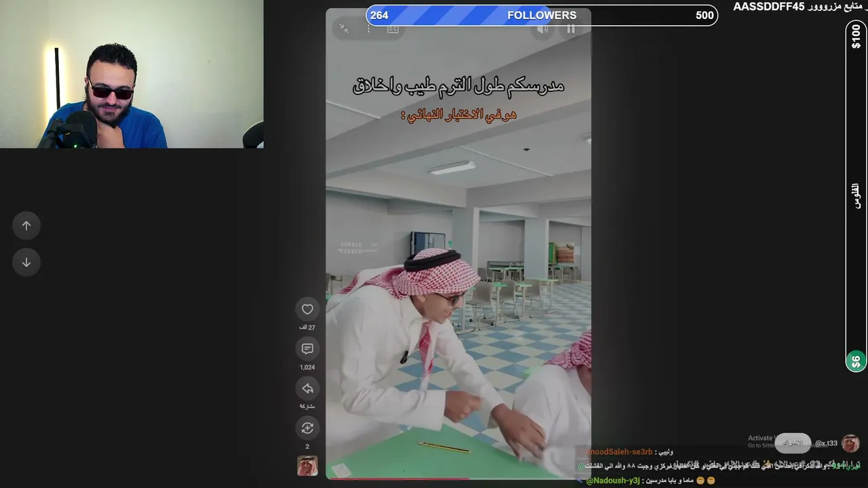Pause the playing short
Image resolution: width=868 pixels, height=488 pixels.
571,28
